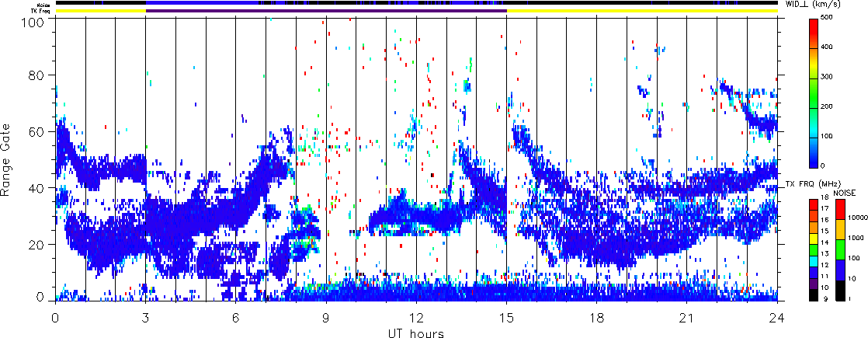This screenshot has width=868, height=338.
Task: Click the '10' label on TX FRQ legend
Action: click(x=825, y=288)
